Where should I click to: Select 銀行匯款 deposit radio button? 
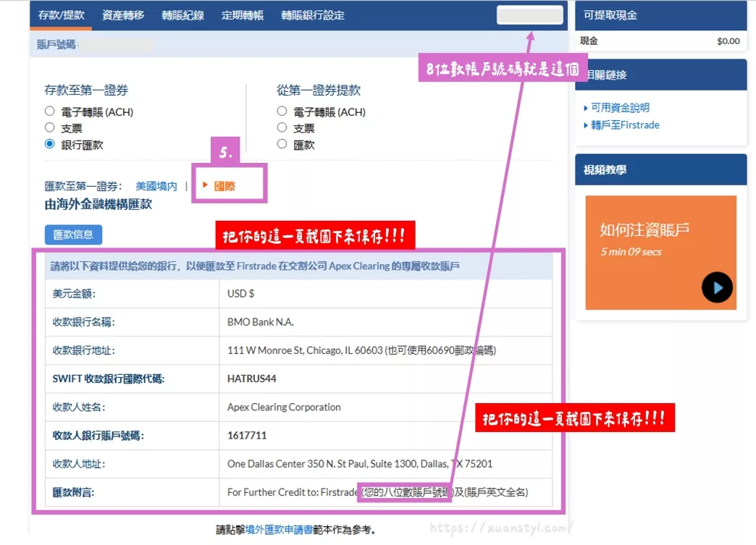50,144
